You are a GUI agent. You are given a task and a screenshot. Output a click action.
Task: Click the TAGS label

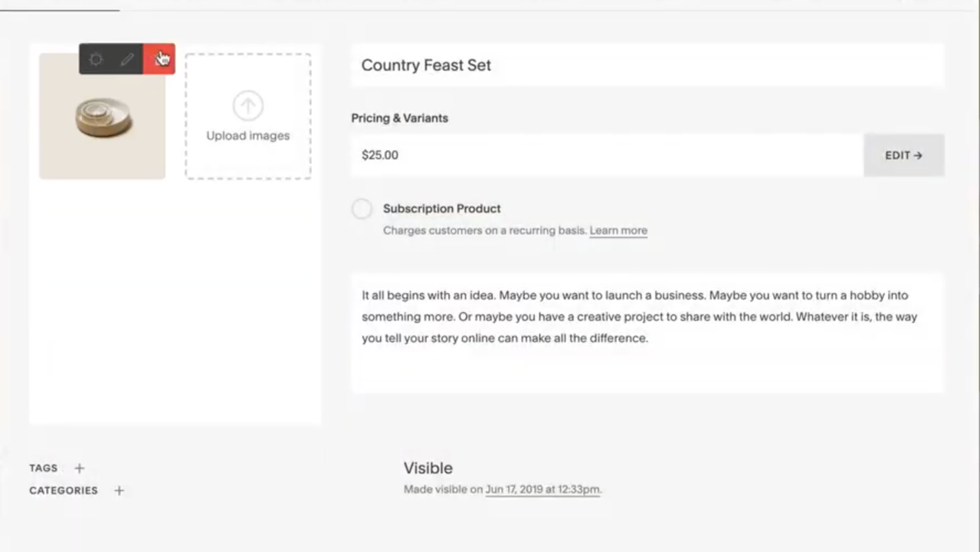pyautogui.click(x=44, y=468)
